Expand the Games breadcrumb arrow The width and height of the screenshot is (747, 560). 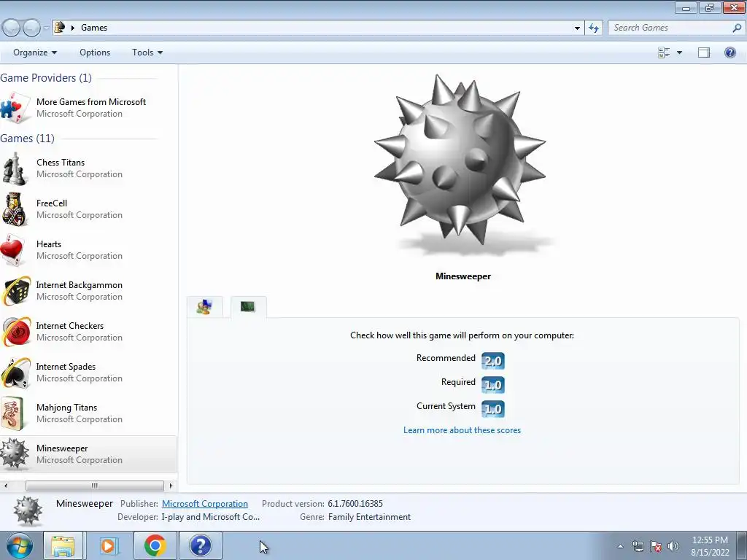(x=73, y=28)
